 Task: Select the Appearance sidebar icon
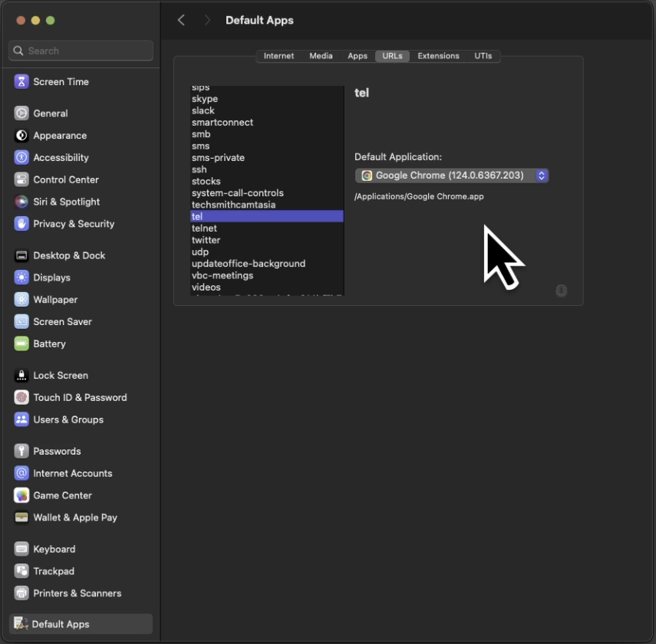coord(21,136)
